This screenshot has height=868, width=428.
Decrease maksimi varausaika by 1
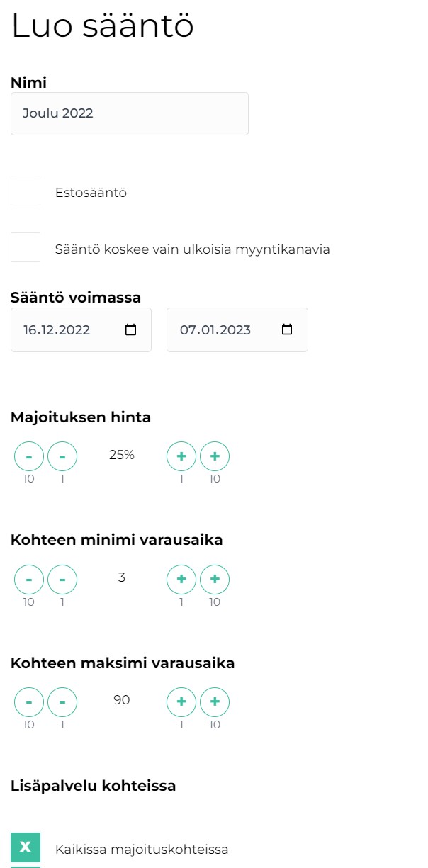pyautogui.click(x=62, y=702)
